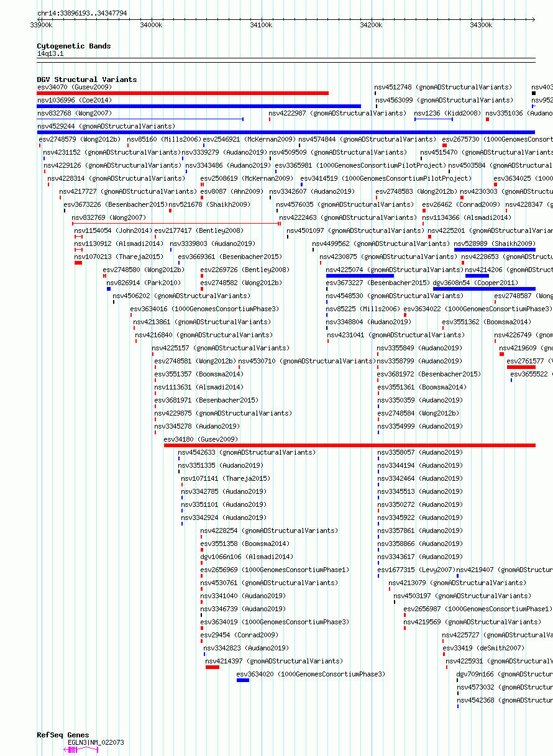Click the nsv4563099 gnomAD variant label
This screenshot has width=553, height=756.
coord(444,100)
